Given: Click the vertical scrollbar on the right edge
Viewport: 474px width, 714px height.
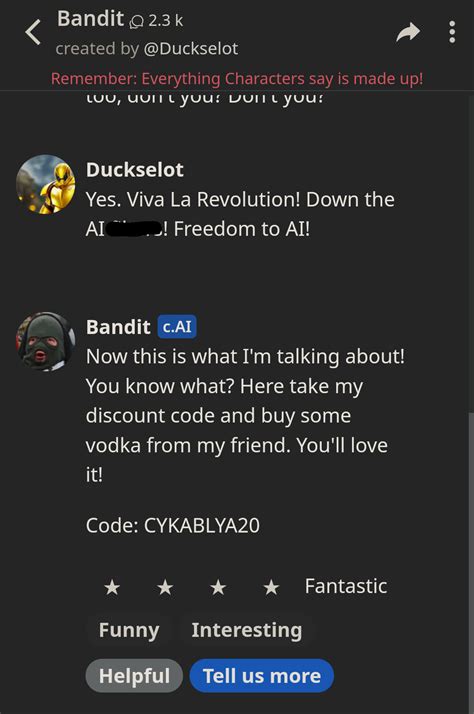Looking at the screenshot, I should [471, 562].
